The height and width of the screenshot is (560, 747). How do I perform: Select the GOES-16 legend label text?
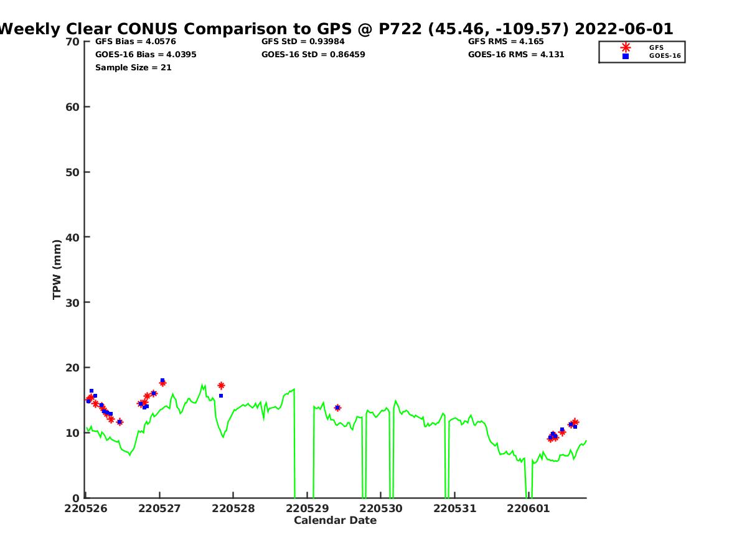pos(665,56)
